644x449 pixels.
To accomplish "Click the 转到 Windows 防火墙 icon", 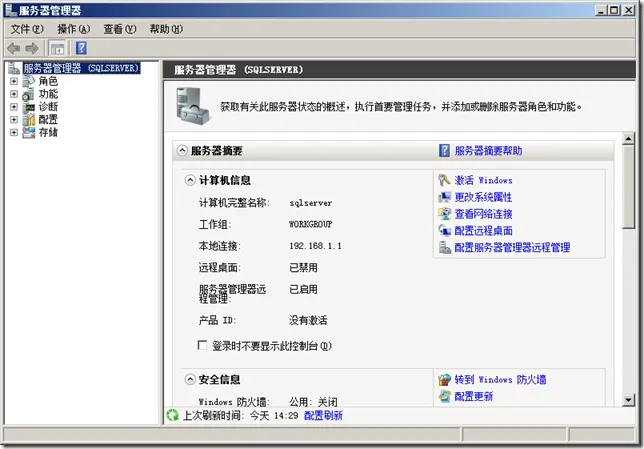I will pyautogui.click(x=444, y=380).
